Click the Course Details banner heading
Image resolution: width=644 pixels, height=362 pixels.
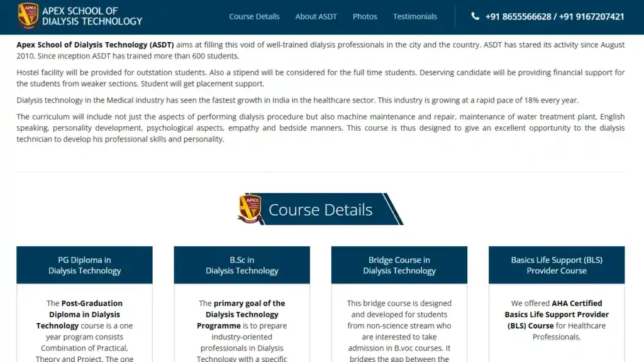click(x=321, y=210)
